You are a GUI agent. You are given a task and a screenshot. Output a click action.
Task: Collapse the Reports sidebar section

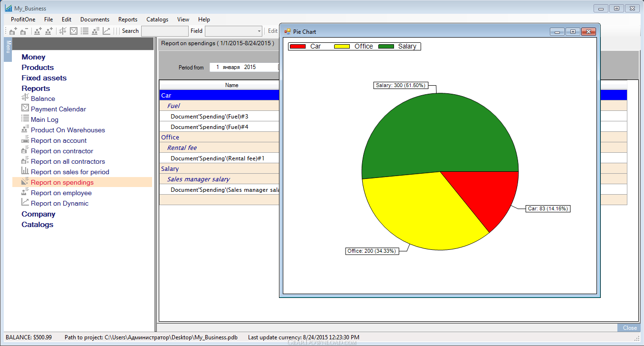click(x=36, y=89)
